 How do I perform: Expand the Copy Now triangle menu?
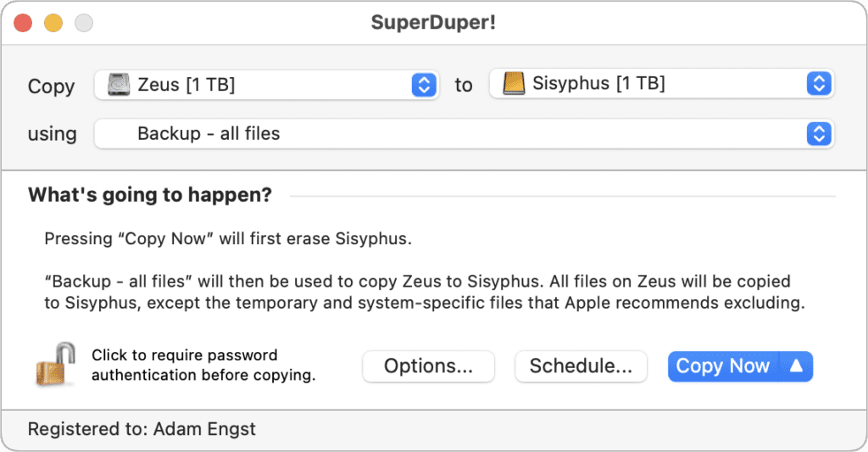[x=796, y=366]
